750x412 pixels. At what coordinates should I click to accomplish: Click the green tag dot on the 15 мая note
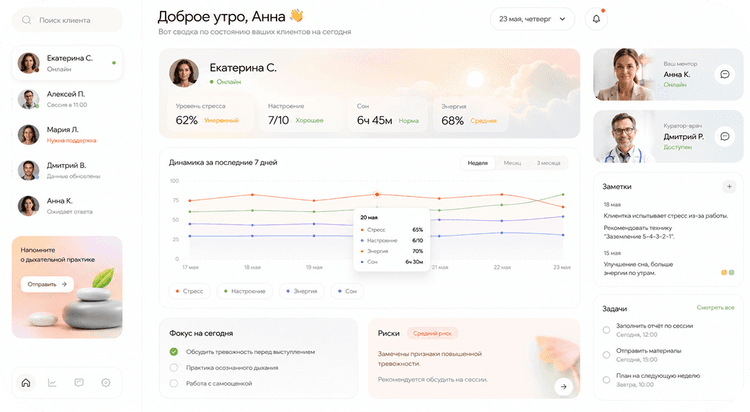click(x=731, y=273)
